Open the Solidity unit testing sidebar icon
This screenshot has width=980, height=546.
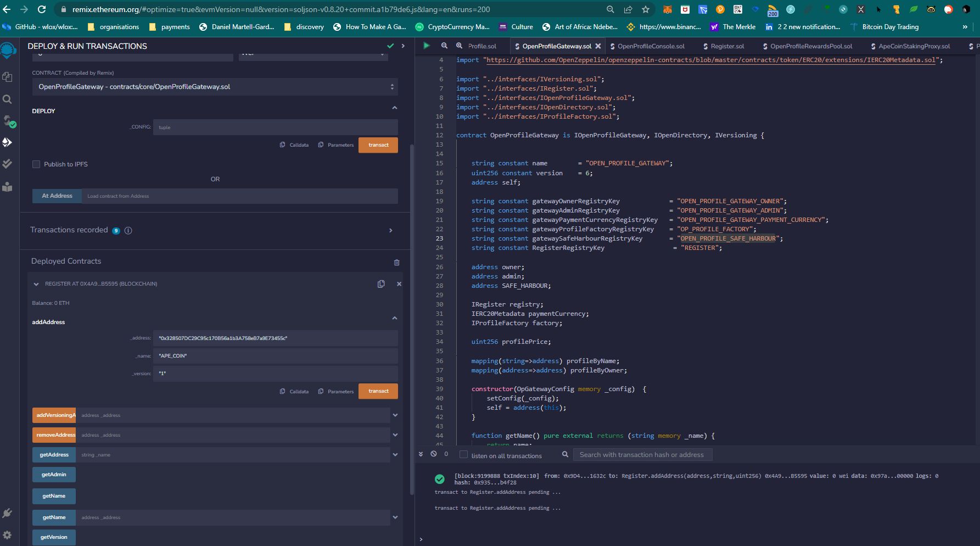tap(8, 164)
